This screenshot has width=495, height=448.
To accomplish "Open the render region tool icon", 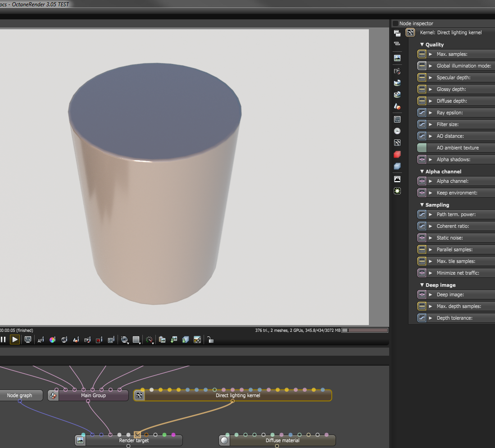I will point(99,339).
